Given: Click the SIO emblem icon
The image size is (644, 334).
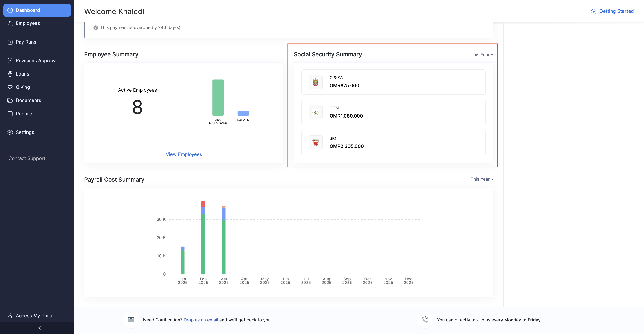Looking at the screenshot, I should 315,143.
